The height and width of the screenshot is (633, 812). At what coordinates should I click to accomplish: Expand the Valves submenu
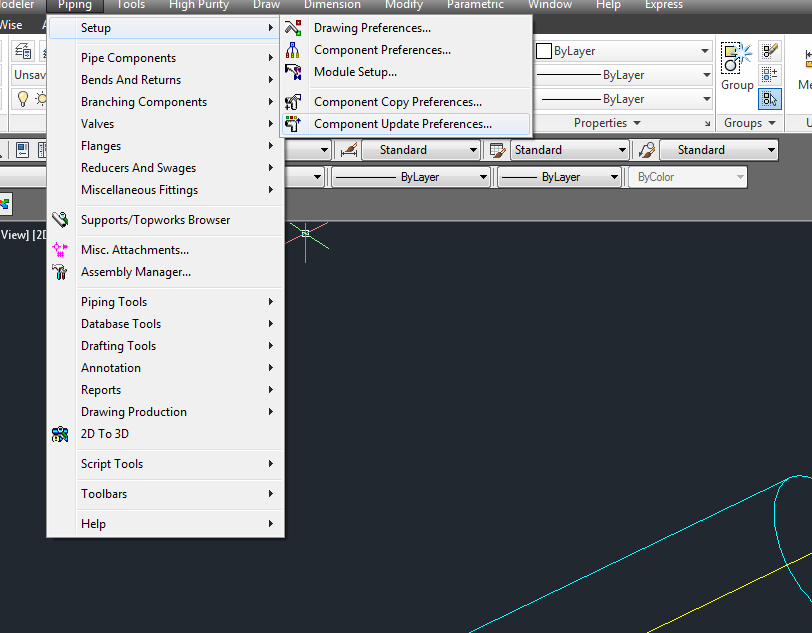click(97, 124)
